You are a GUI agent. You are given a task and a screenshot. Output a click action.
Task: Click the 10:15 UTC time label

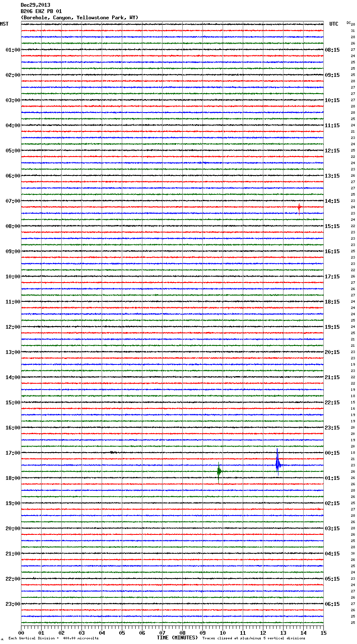[x=332, y=100]
